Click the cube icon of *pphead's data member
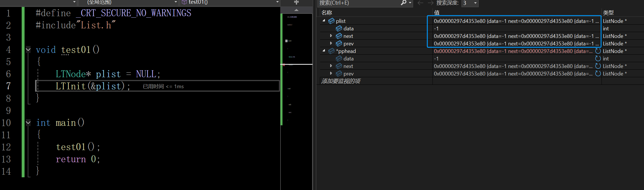 click(339, 58)
